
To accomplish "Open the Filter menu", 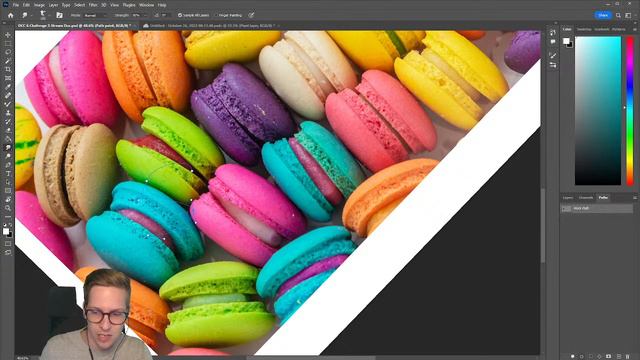I will [93, 5].
